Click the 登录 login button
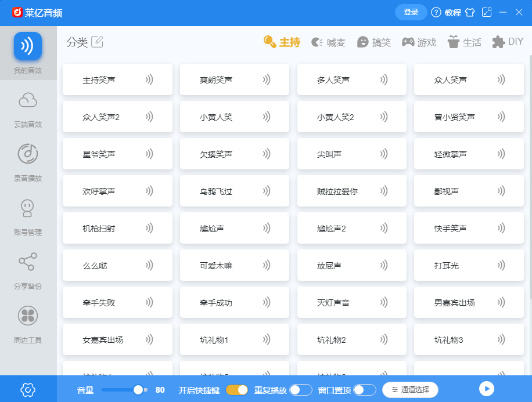The width and height of the screenshot is (532, 402). (x=411, y=12)
